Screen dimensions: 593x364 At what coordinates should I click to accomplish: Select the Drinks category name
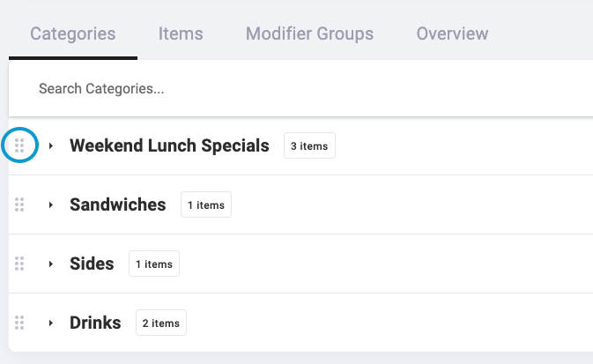(x=95, y=323)
